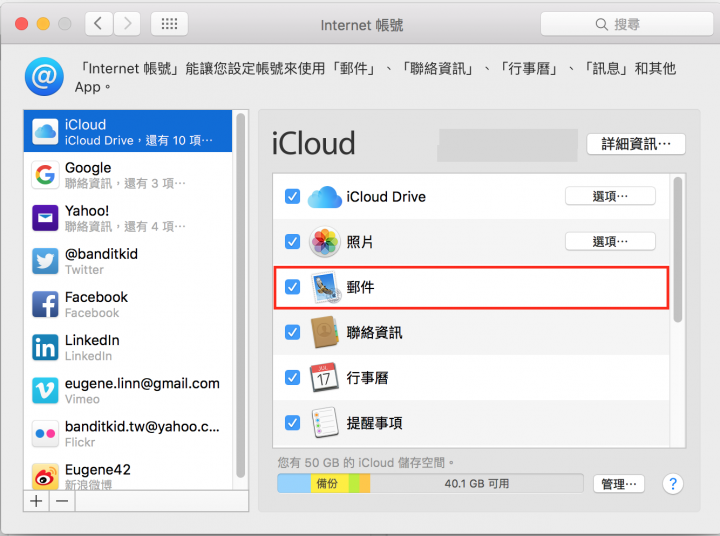Uncheck the 聯絡資訊 checkbox

point(292,332)
